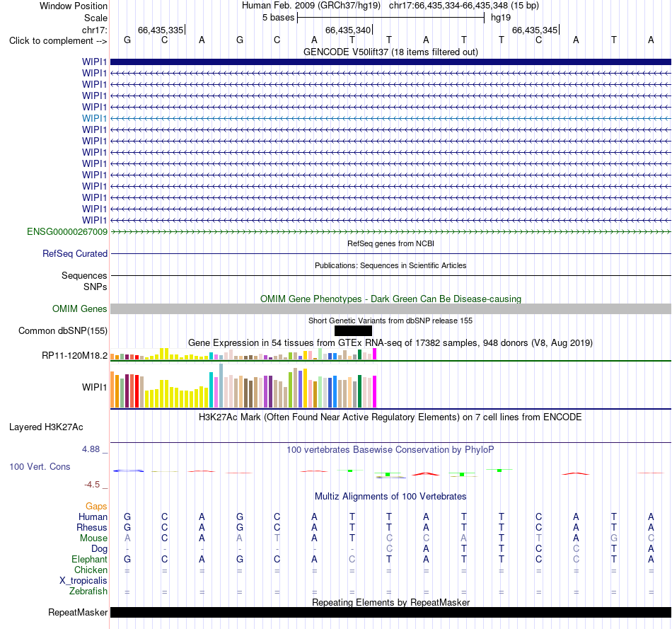Image resolution: width=672 pixels, height=629 pixels.
Task: Select the light-blue WIPI1 transcript label
Action: [94, 118]
